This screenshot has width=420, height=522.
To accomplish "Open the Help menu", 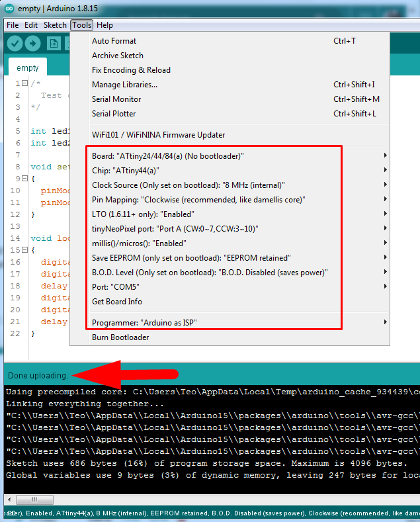I will [x=105, y=25].
